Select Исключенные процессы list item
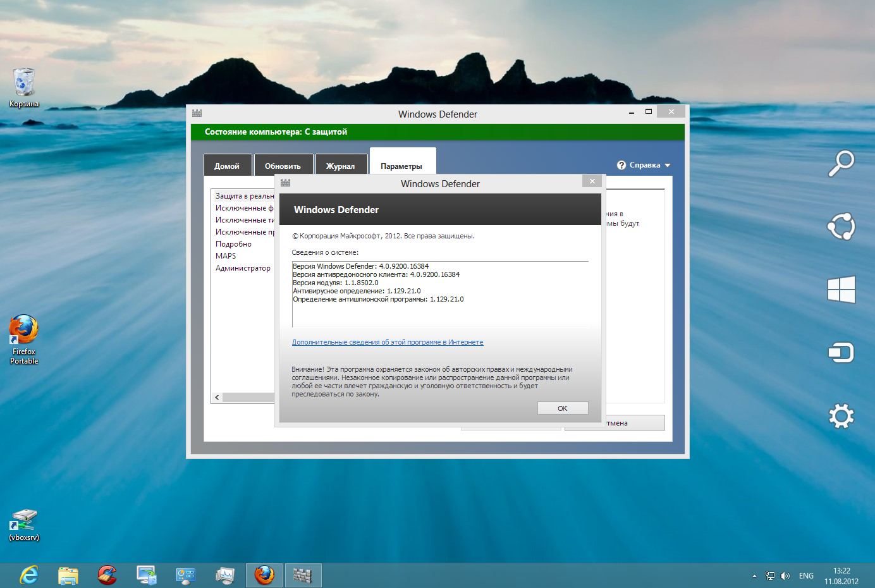Viewport: 875px width, 588px height. pyautogui.click(x=245, y=232)
